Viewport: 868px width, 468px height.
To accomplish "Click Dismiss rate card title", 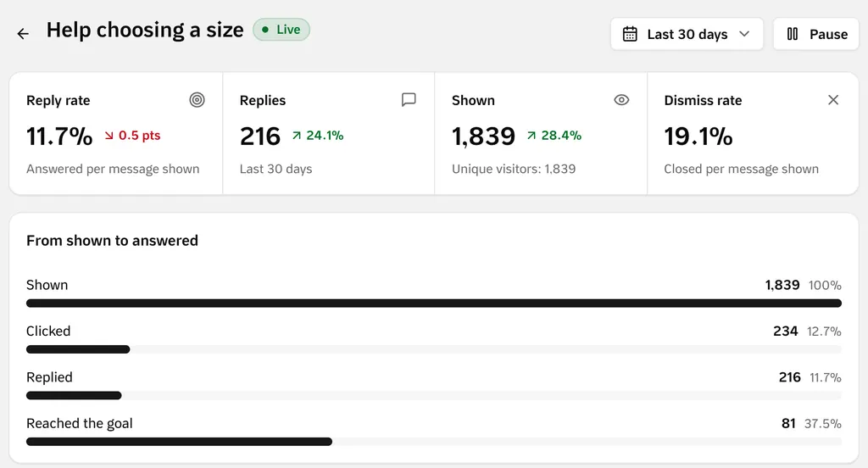I will click(703, 100).
